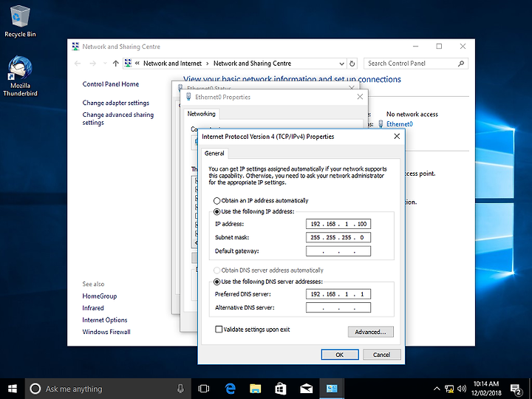Select Use the following IP address

coord(253,211)
